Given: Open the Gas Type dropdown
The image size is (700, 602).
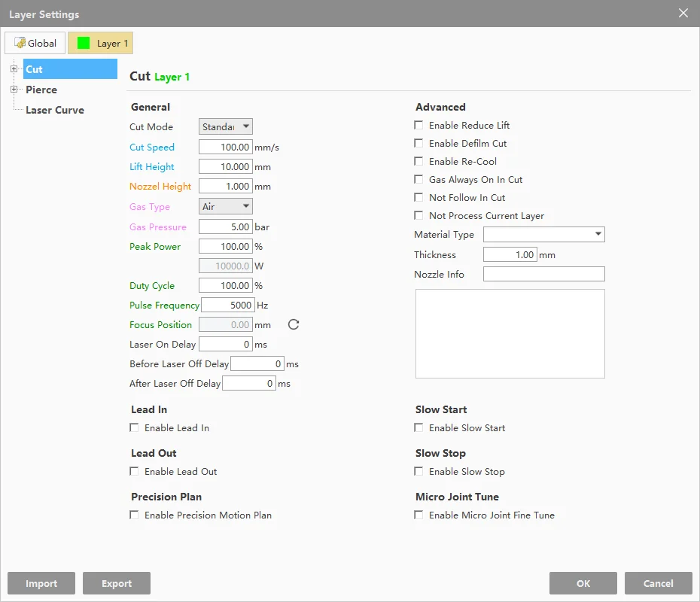Looking at the screenshot, I should [x=226, y=206].
